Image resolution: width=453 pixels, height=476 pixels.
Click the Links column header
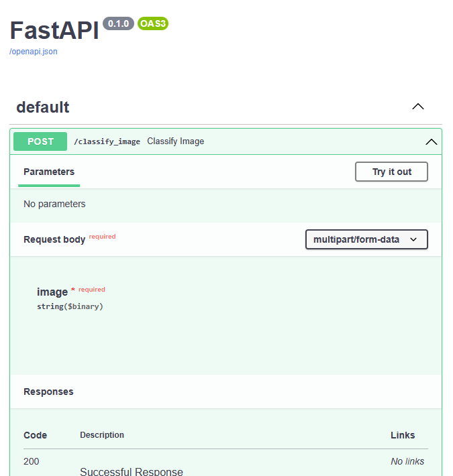click(x=403, y=435)
